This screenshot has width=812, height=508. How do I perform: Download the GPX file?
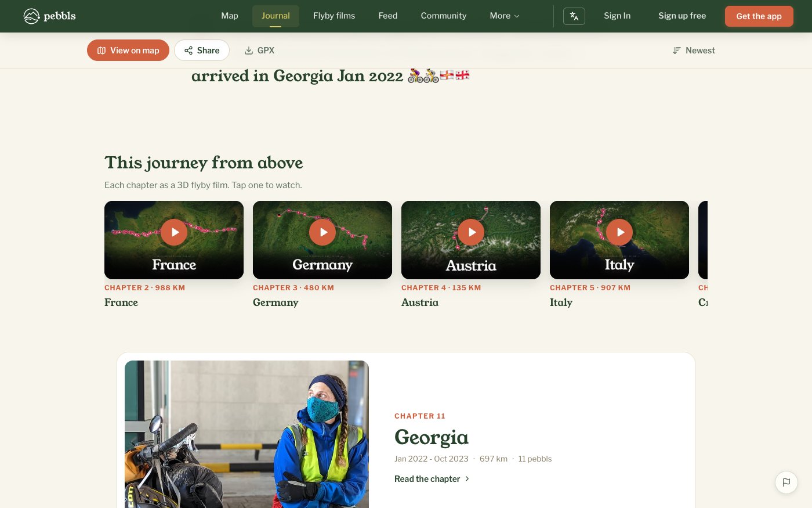259,51
